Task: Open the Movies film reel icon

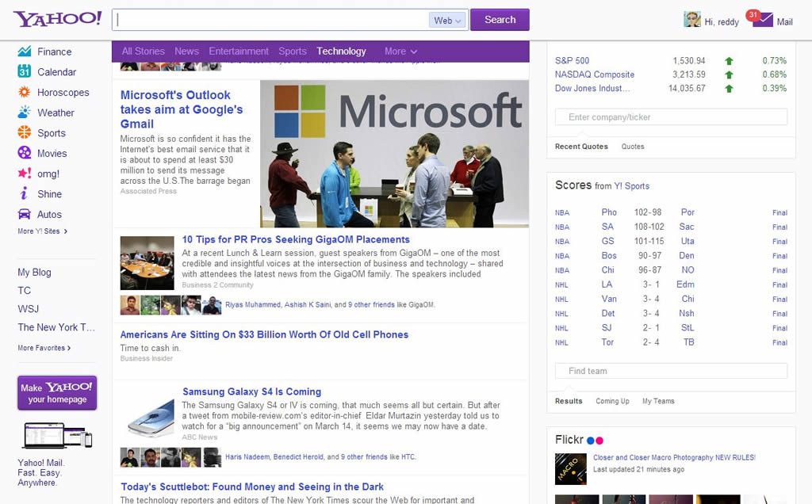Action: (x=25, y=153)
